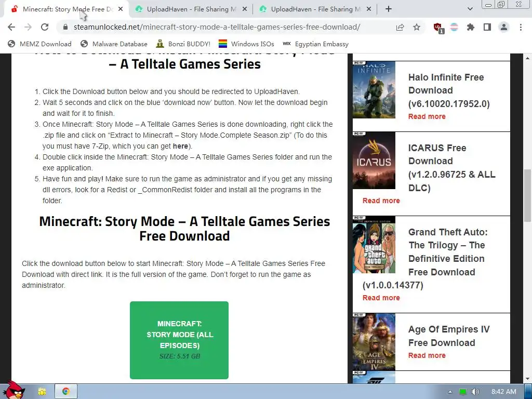This screenshot has height=399, width=532.
Task: Click Read more under Age Of Empires IV
Action: pos(427,355)
